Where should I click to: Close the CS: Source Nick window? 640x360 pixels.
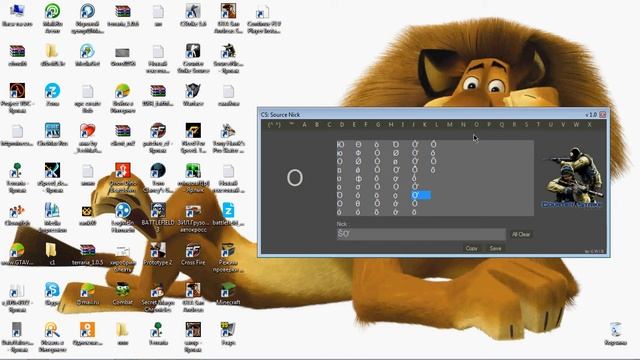coord(602,115)
